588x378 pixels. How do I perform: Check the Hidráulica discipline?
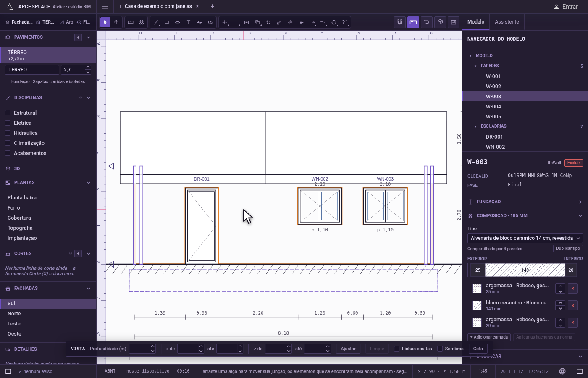click(8, 133)
